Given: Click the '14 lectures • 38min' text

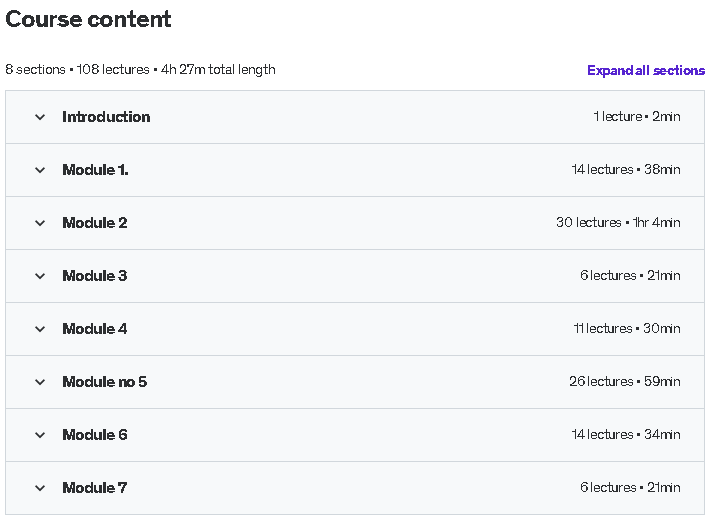Looking at the screenshot, I should pos(626,170).
